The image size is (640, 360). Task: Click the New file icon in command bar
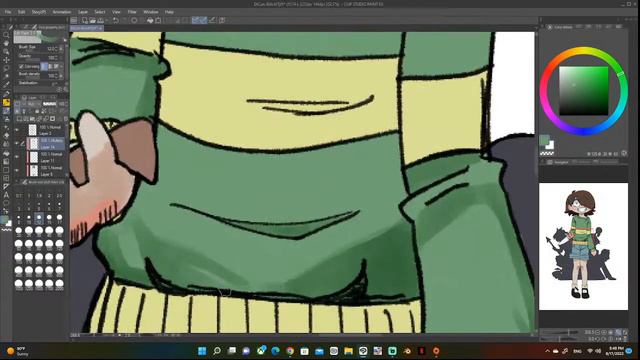(84, 20)
